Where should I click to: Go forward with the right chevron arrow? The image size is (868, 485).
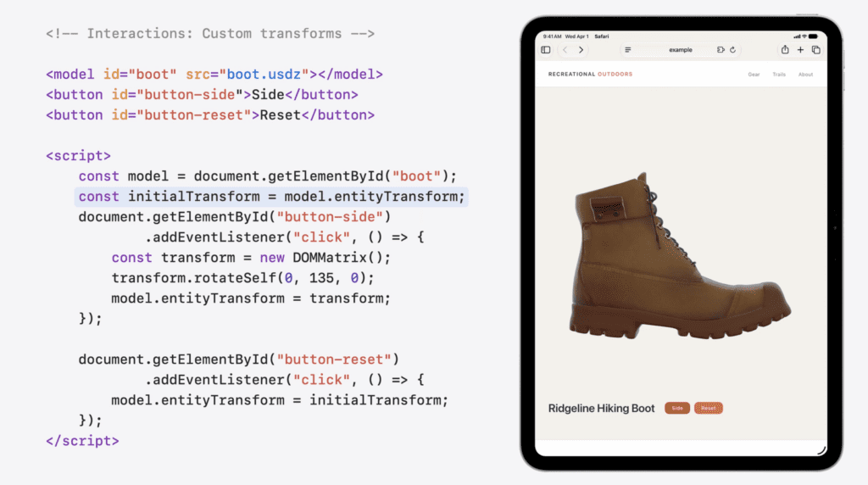[x=581, y=50]
